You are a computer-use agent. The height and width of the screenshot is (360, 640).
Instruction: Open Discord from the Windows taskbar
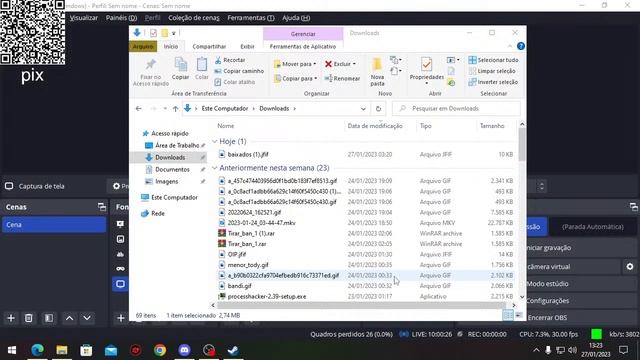pos(184,350)
